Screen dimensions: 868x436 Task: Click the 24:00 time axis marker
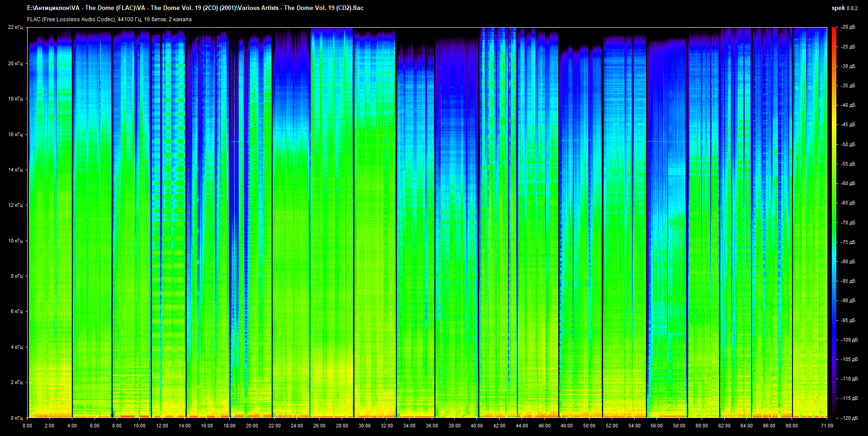pos(297,426)
